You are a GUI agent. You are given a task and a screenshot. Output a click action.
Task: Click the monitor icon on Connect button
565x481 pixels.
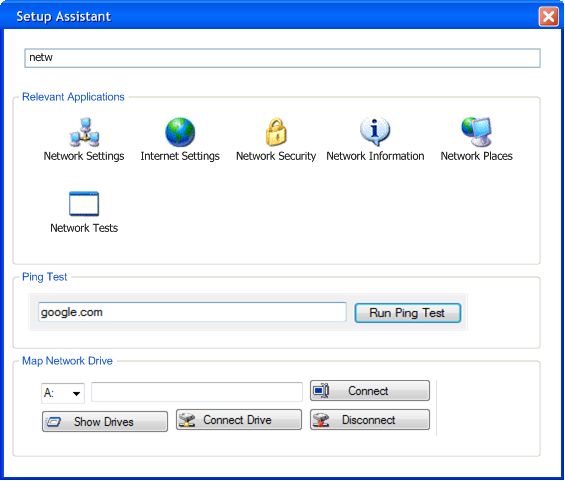point(321,391)
